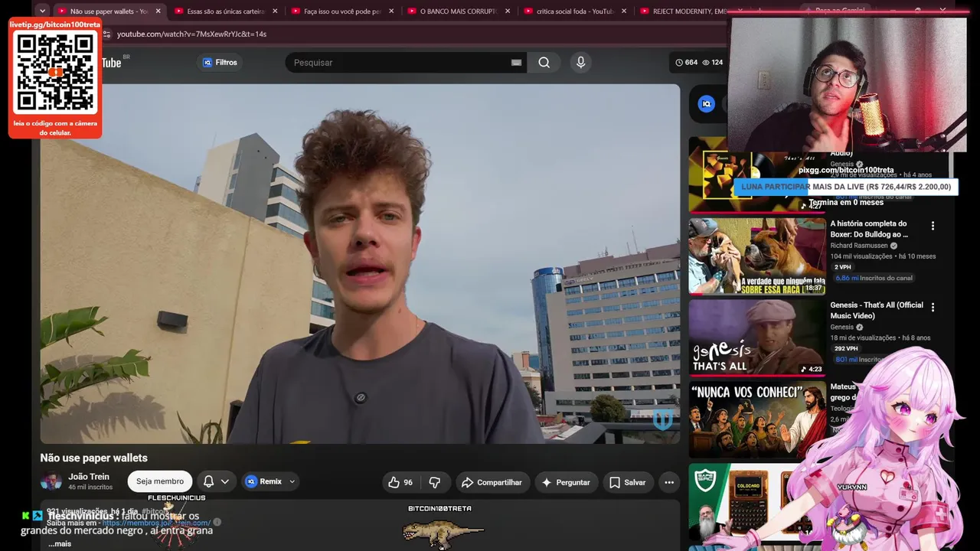The height and width of the screenshot is (551, 980).
Task: Click the 'Seja membro' button
Action: [160, 481]
